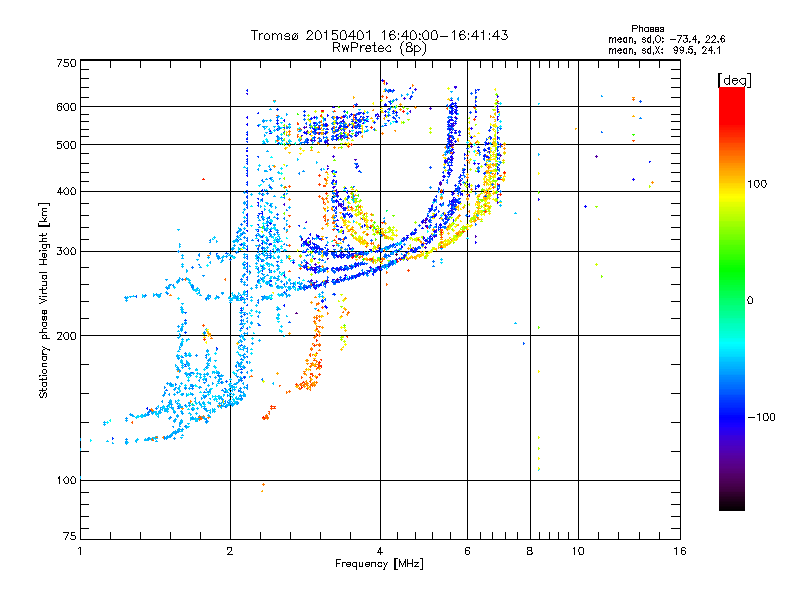Click the "mean, sd,O: -73.4, 22.6" line

[666, 39]
